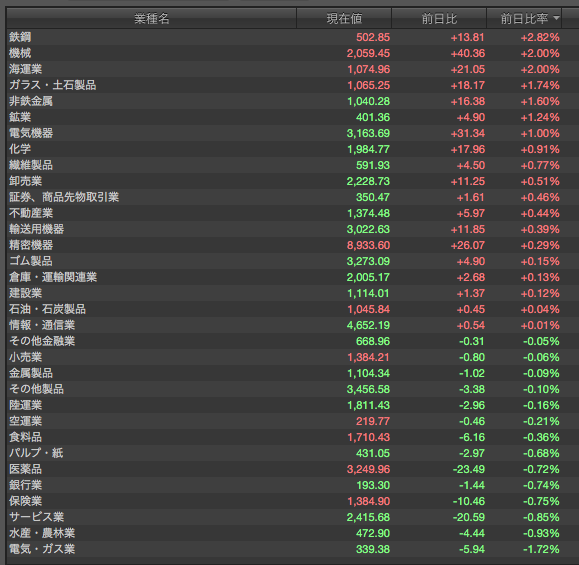Toggle the sort arrow beside 前日比率

[556, 18]
